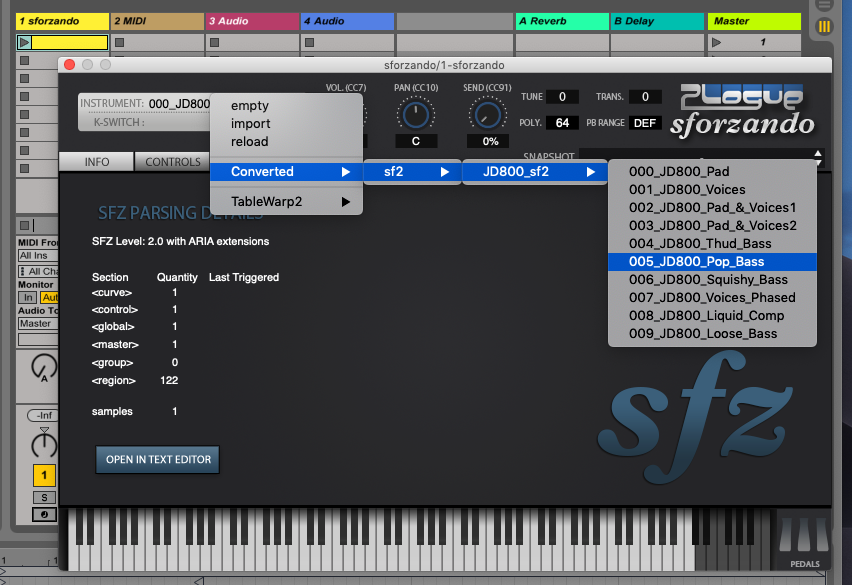The height and width of the screenshot is (585, 852).
Task: Click stop button in 3 Audio clip slot
Action: pos(215,42)
